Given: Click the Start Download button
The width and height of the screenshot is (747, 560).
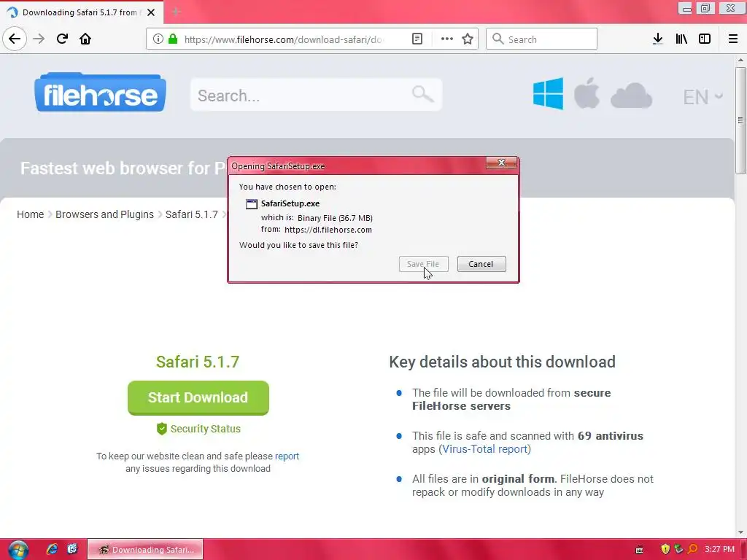Looking at the screenshot, I should tap(198, 397).
